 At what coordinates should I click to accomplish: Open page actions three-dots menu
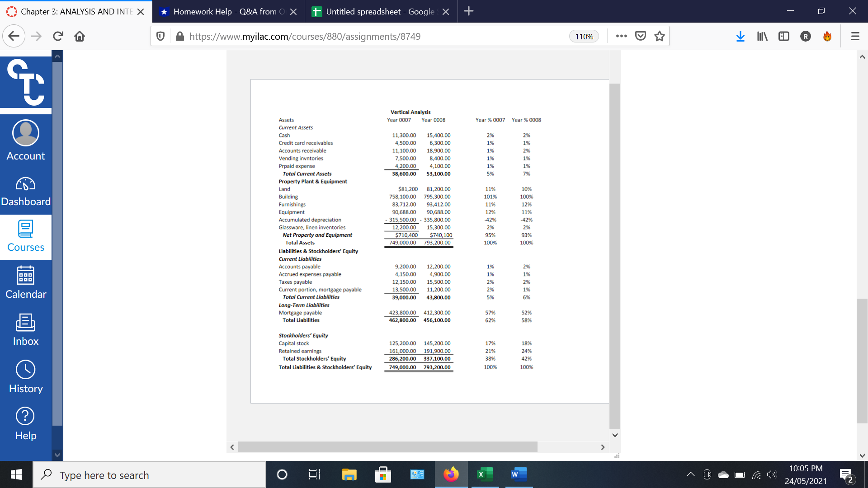pyautogui.click(x=622, y=36)
